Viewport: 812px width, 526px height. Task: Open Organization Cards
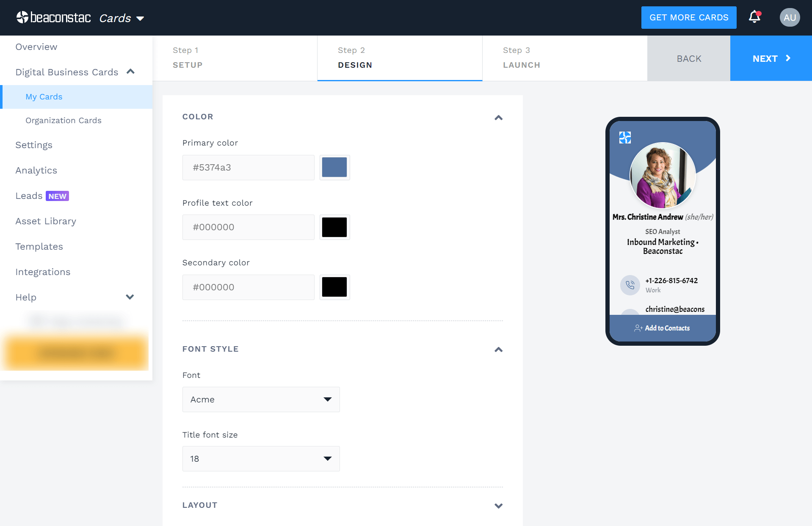[x=64, y=121]
